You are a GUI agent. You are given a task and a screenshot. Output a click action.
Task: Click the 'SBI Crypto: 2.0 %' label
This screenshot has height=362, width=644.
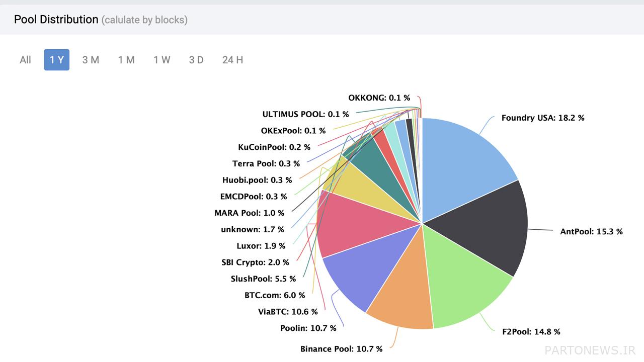click(255, 262)
